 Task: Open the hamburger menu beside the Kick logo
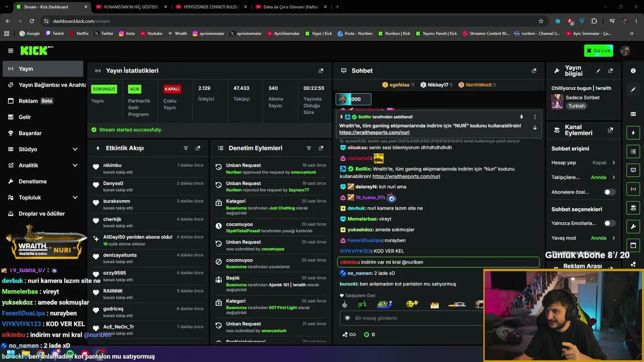point(11,51)
